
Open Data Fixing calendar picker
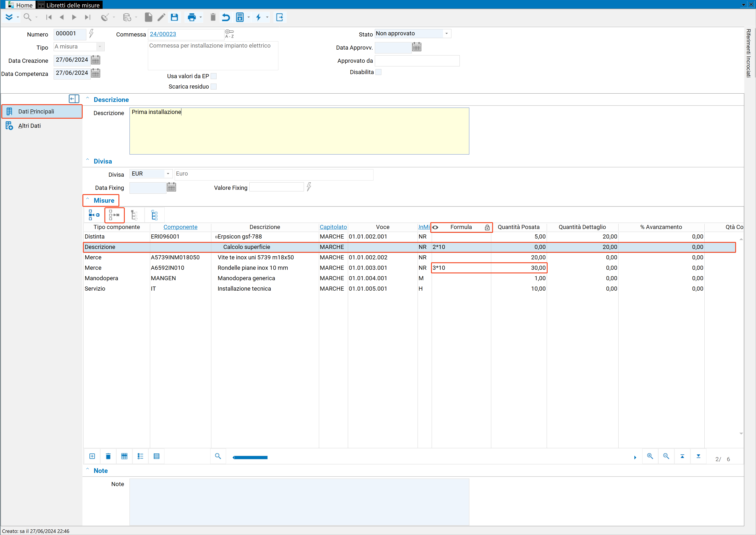pos(171,188)
